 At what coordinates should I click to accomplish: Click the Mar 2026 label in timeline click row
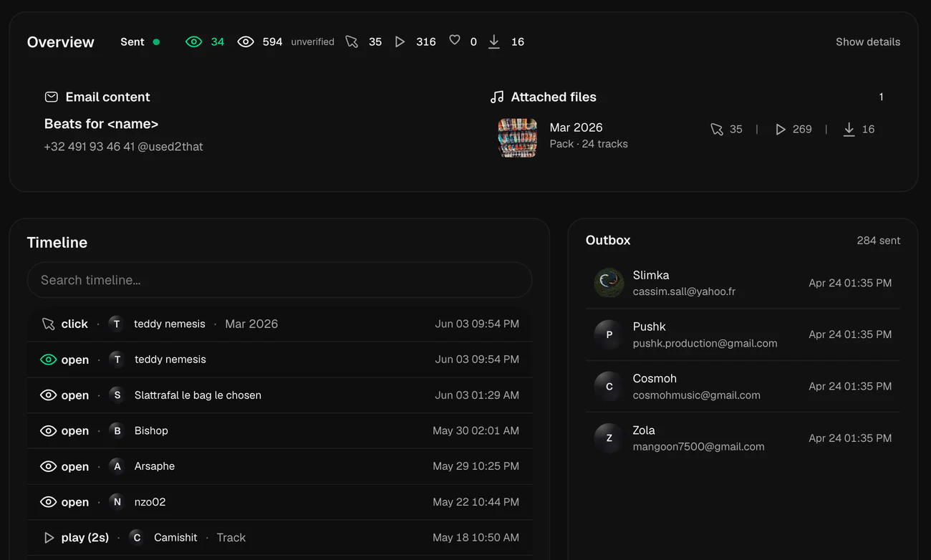click(x=251, y=324)
